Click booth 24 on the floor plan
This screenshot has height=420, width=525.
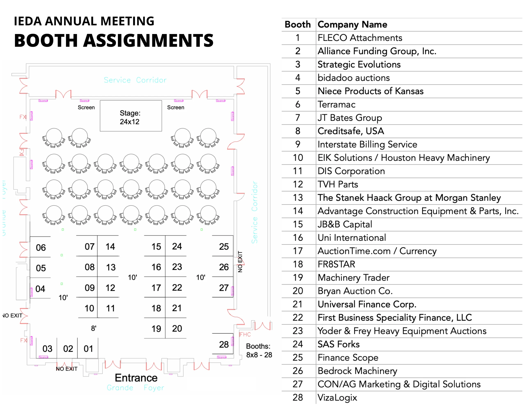177,246
